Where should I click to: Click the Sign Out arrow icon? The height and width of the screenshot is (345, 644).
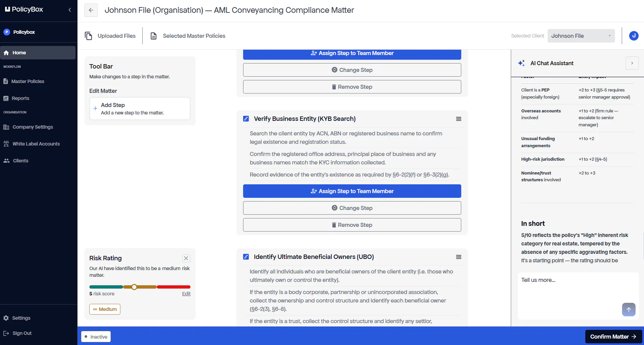point(6,333)
